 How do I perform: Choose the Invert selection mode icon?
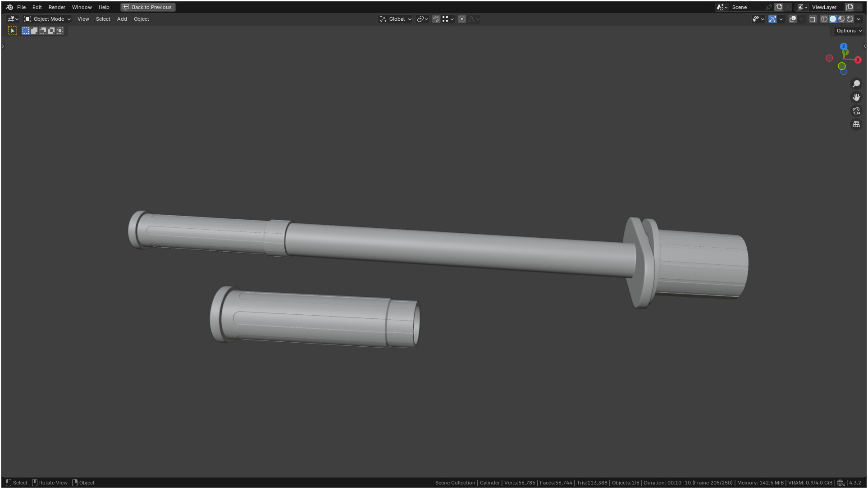(51, 31)
